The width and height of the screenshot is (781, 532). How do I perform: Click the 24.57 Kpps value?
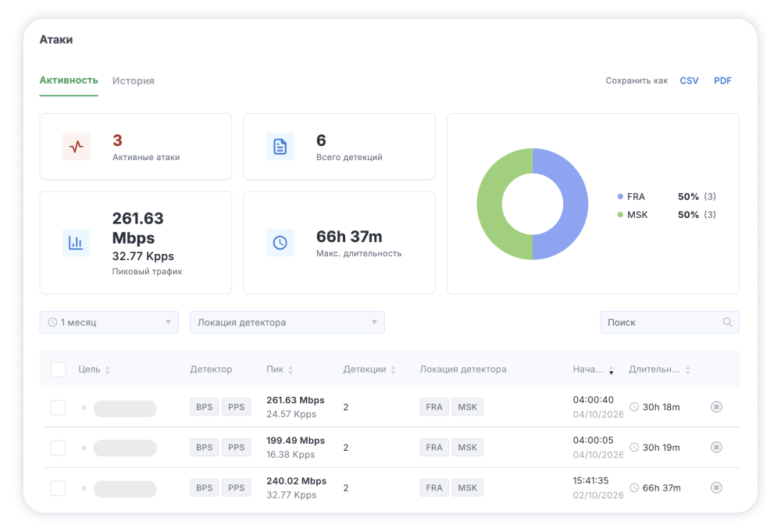(291, 415)
